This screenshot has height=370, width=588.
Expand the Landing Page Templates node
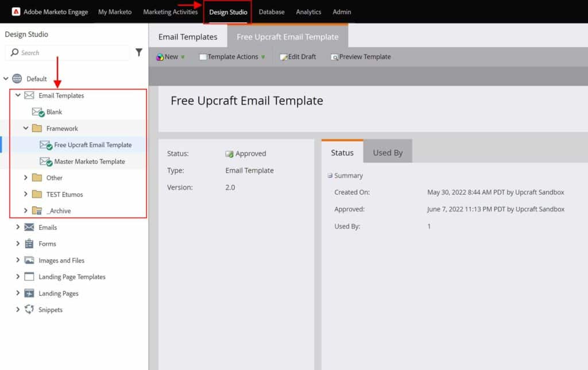(x=18, y=276)
